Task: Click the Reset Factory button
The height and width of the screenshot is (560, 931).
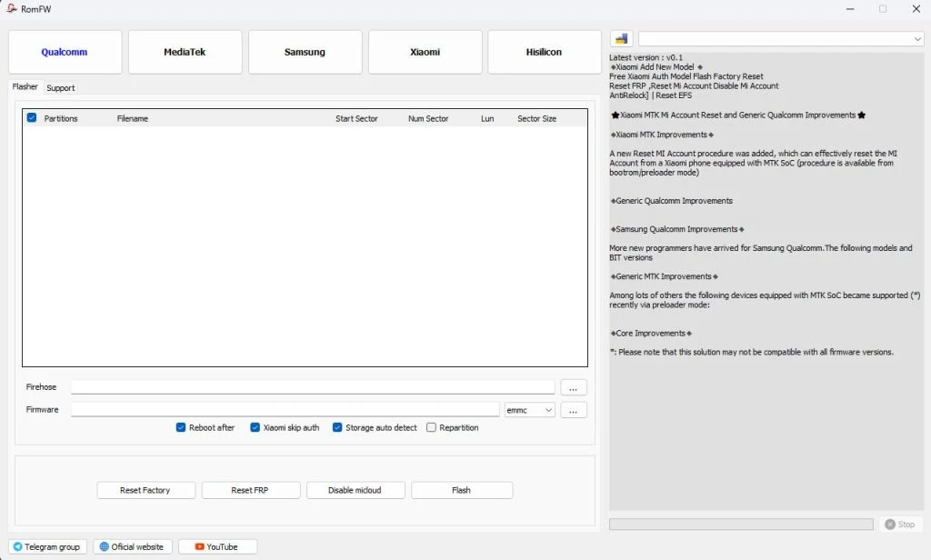Action: tap(145, 490)
